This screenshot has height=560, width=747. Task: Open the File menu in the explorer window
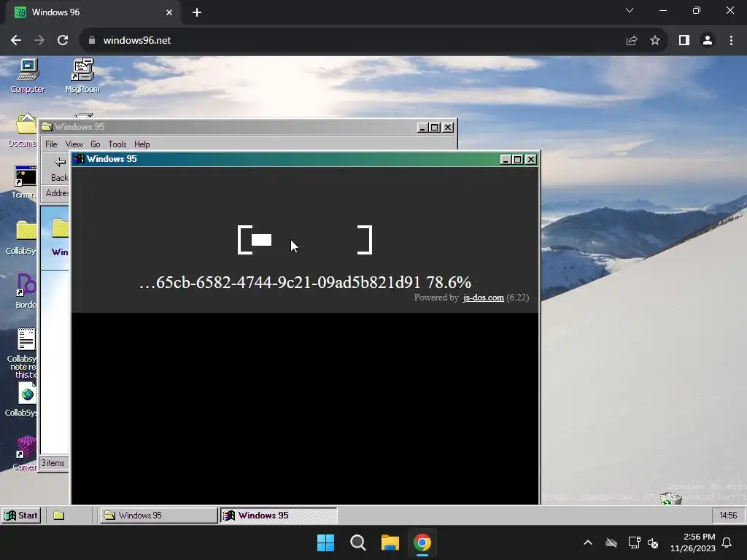[x=51, y=144]
